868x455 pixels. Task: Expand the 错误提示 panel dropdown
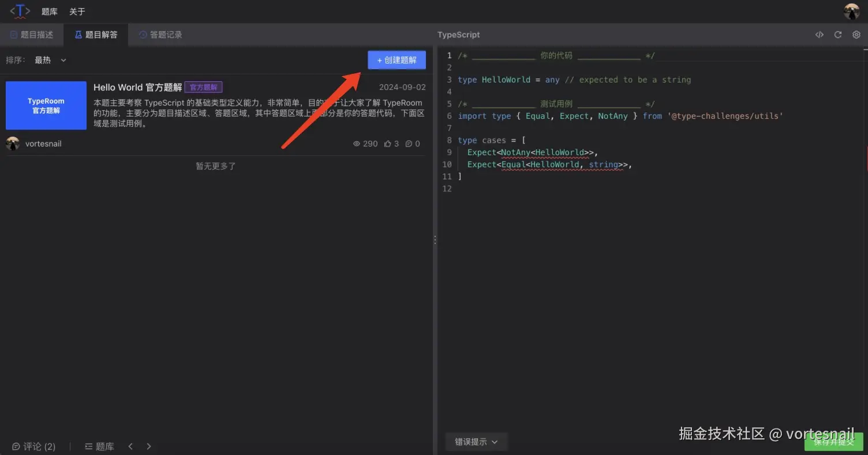476,442
